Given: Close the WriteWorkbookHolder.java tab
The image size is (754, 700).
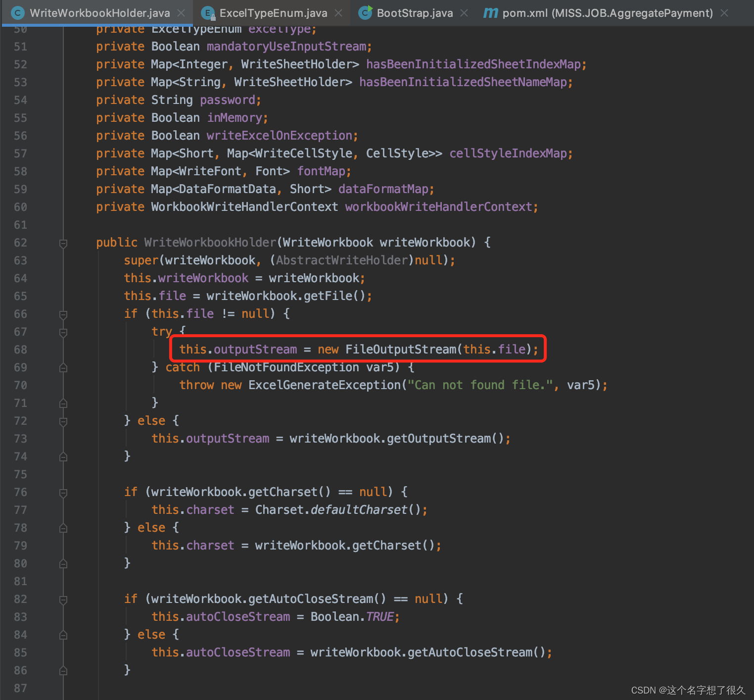Looking at the screenshot, I should 182,13.
